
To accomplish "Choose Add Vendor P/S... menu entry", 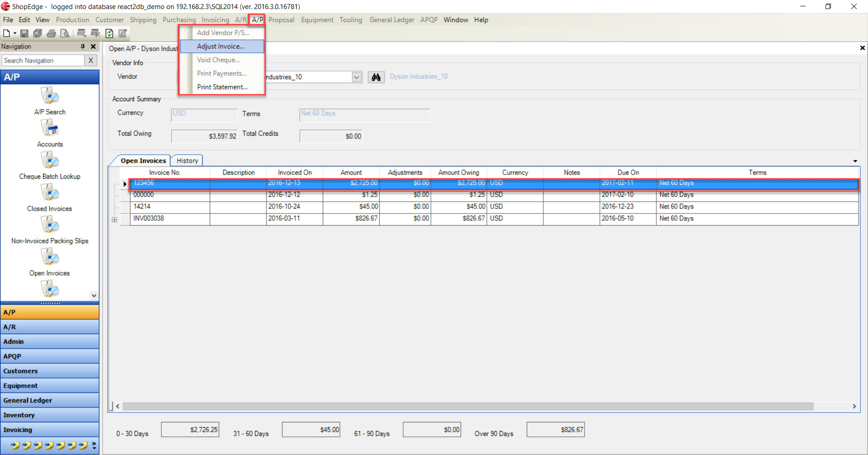I will tap(223, 33).
